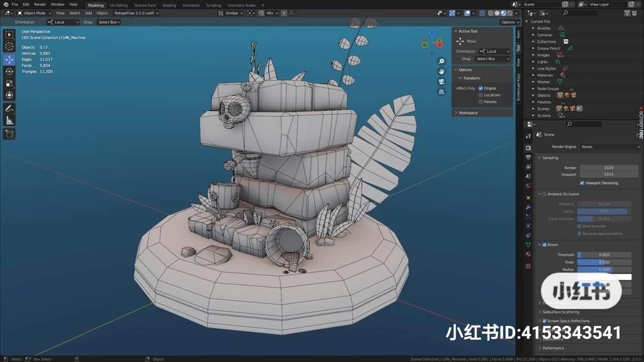Click the Render samples field showing 1024
The image size is (644, 362).
tap(609, 168)
